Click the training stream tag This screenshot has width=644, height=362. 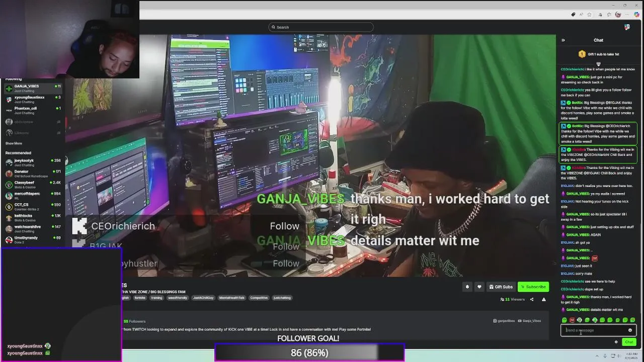click(156, 298)
